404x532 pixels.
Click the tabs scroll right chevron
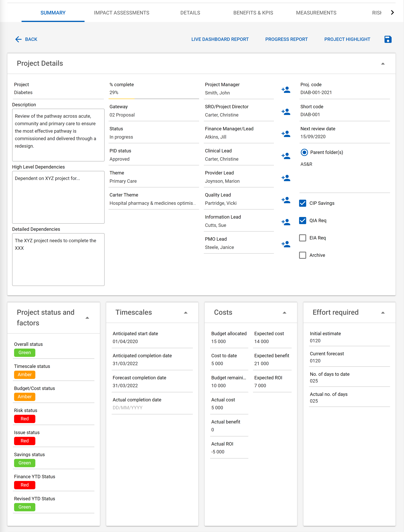pos(392,13)
